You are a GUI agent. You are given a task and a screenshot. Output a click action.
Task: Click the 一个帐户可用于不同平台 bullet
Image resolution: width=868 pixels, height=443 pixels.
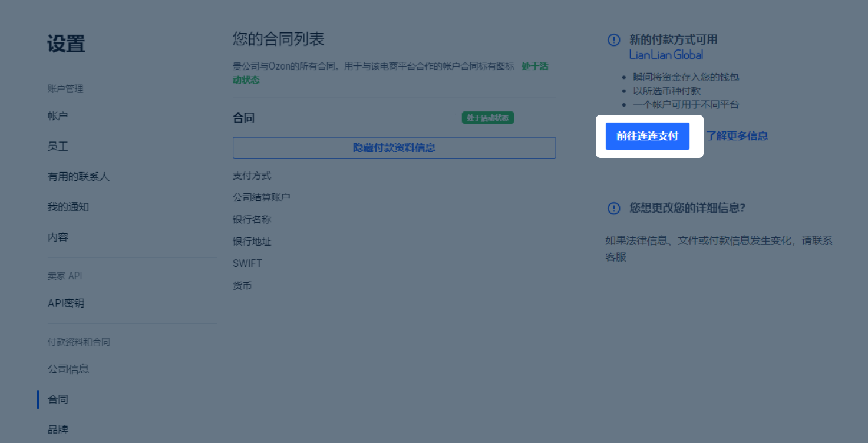686,105
